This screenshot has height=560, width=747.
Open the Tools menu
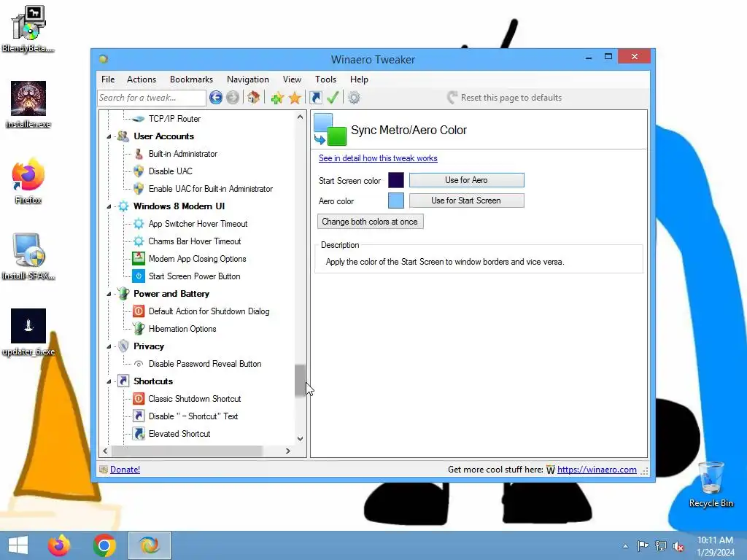326,79
